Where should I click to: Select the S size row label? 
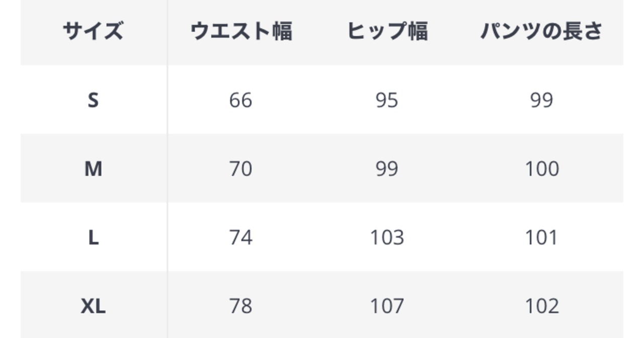click(x=93, y=100)
